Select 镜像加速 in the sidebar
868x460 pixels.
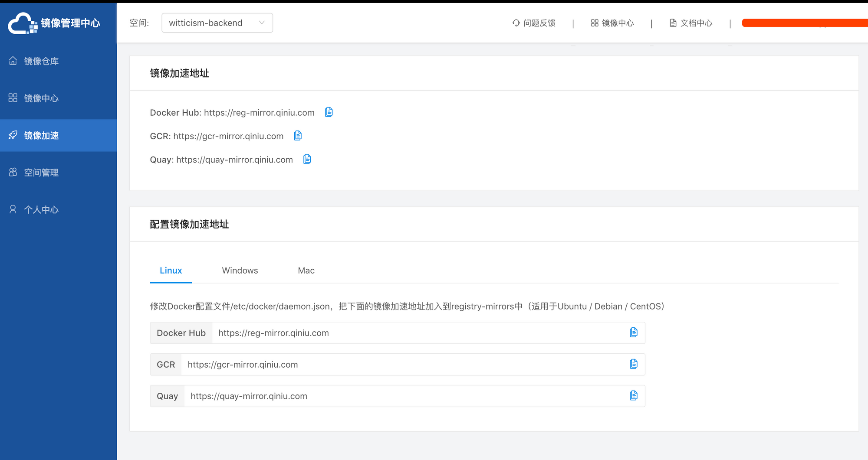click(41, 135)
